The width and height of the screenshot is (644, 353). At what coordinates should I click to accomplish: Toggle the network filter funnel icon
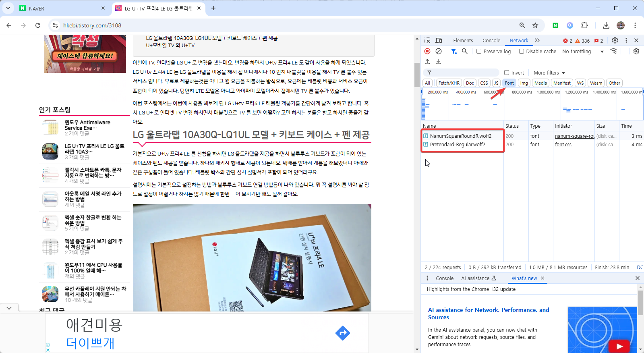(x=453, y=51)
